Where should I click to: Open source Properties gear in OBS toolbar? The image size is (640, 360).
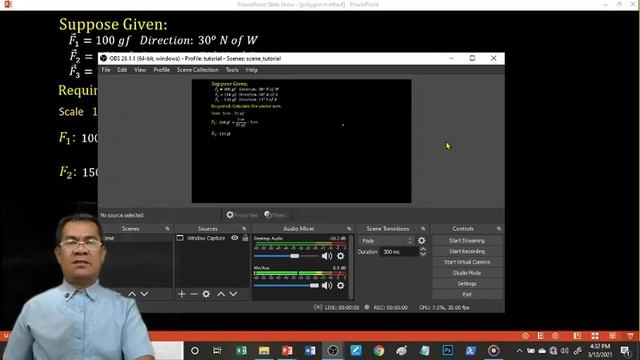click(x=230, y=215)
